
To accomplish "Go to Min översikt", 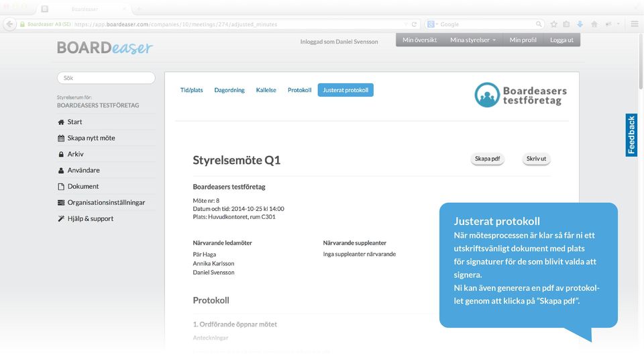I will point(420,40).
